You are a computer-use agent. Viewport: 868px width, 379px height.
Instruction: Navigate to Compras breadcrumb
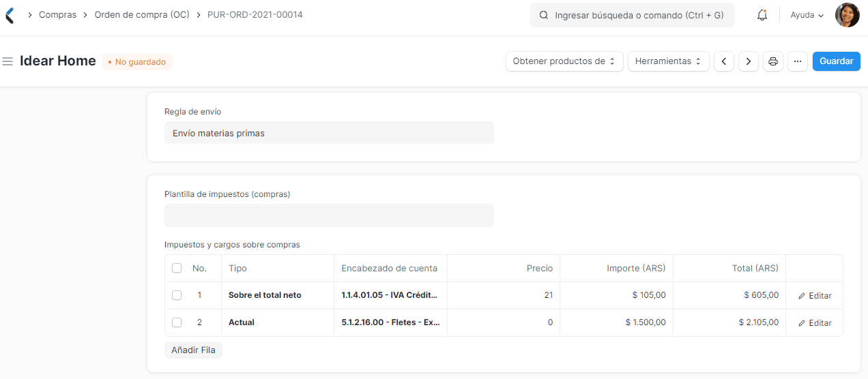coord(57,14)
